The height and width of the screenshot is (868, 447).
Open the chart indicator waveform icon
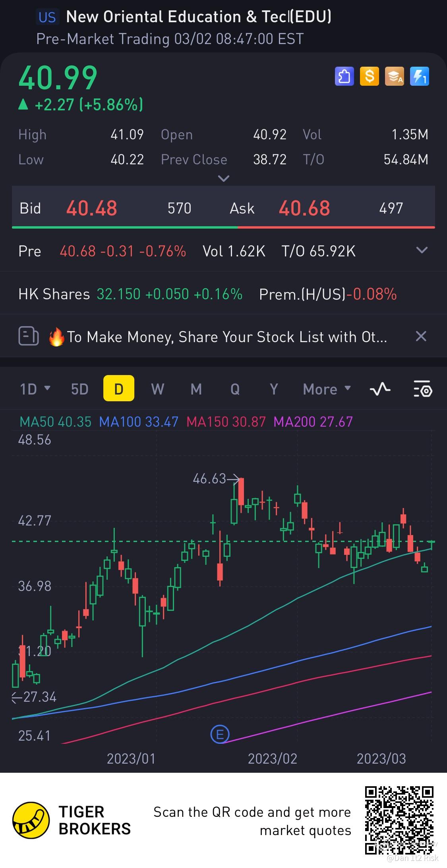(380, 389)
